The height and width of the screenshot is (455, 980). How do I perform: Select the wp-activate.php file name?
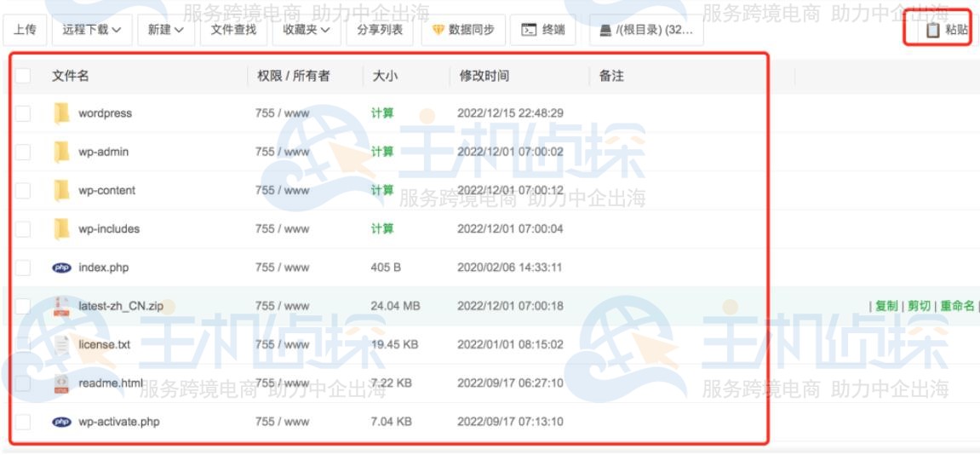click(x=118, y=421)
